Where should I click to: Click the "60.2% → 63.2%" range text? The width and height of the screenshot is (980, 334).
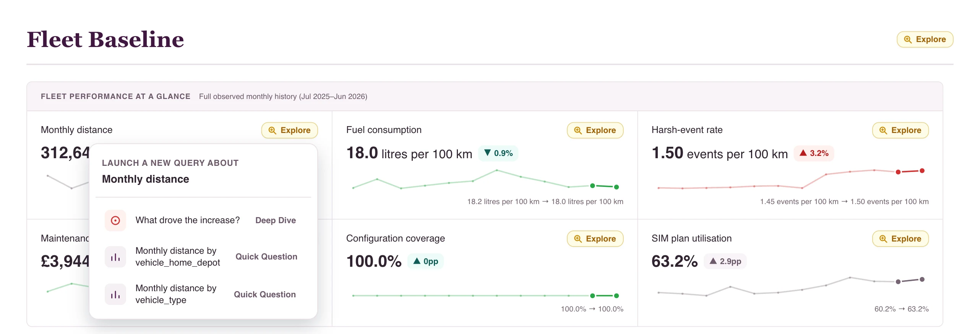[902, 309]
